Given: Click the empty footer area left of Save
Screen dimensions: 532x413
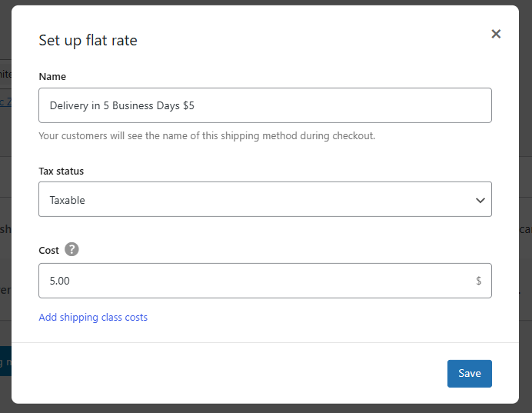Looking at the screenshot, I should tap(231, 373).
